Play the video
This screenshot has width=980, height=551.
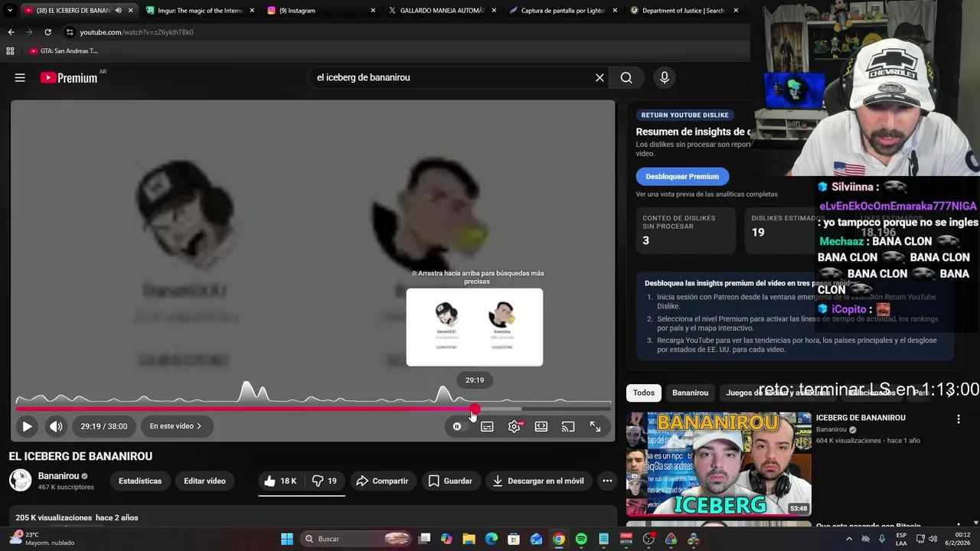pos(27,426)
